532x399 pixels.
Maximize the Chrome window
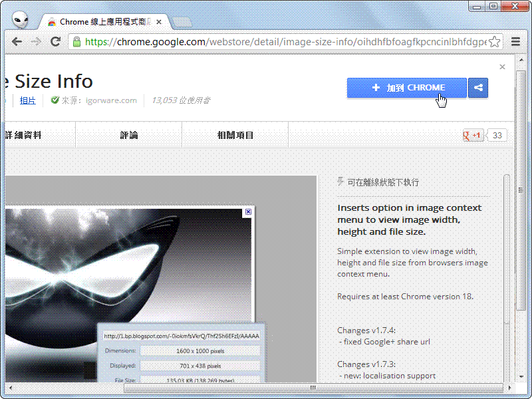point(493,6)
